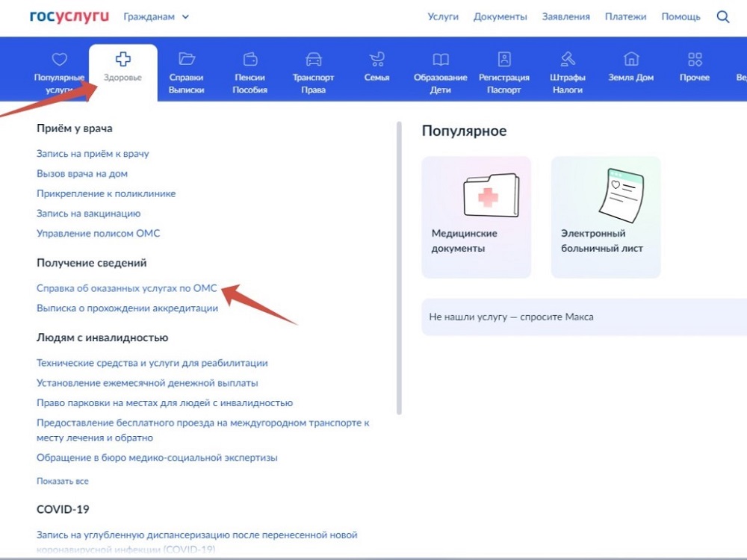Open Электронный больничный лист card
The height and width of the screenshot is (560, 747).
(x=606, y=217)
